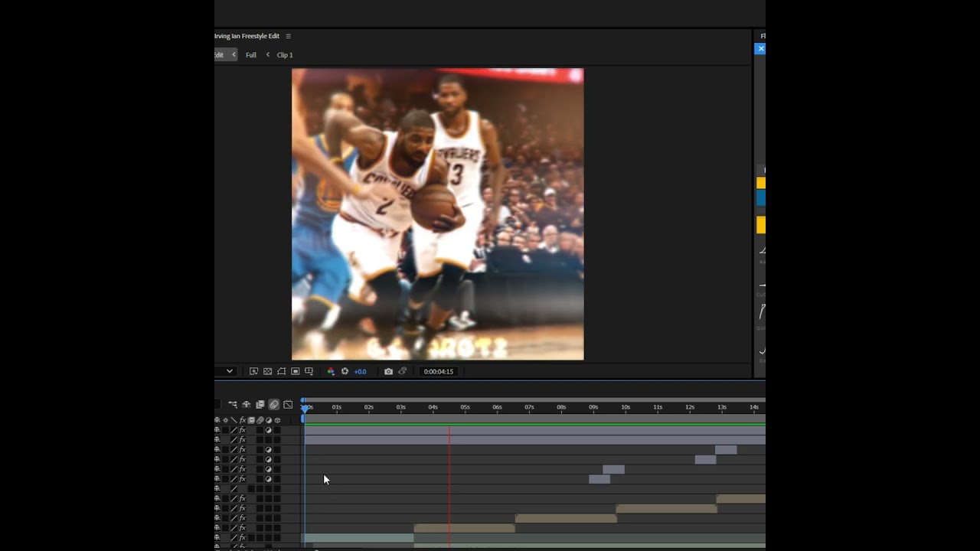Image resolution: width=980 pixels, height=551 pixels.
Task: Open grid and guide options button
Action: (309, 371)
